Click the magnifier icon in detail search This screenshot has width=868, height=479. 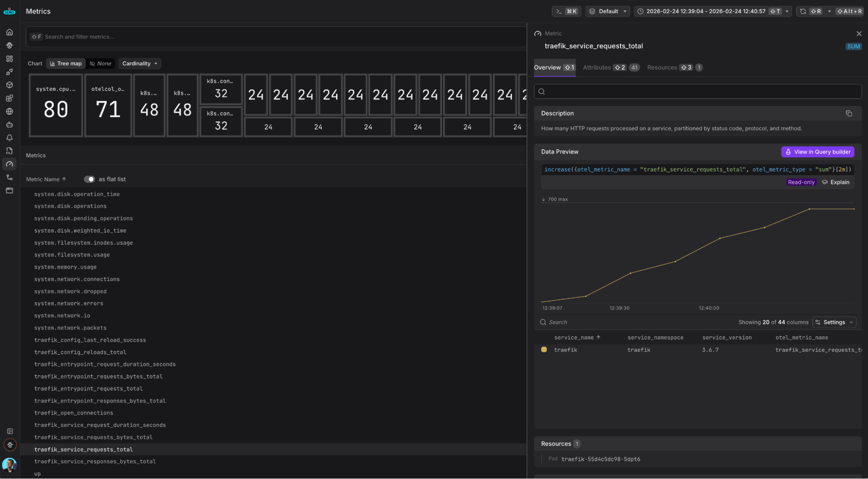point(541,92)
